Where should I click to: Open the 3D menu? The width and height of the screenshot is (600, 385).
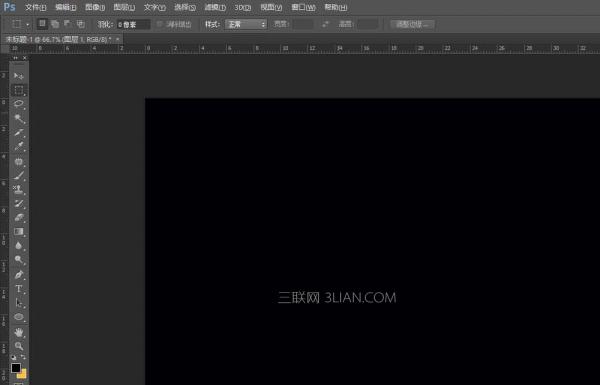coord(243,7)
